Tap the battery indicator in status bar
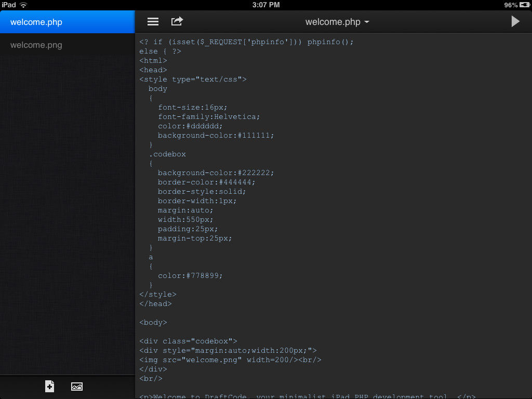The image size is (532, 399). tap(525, 5)
